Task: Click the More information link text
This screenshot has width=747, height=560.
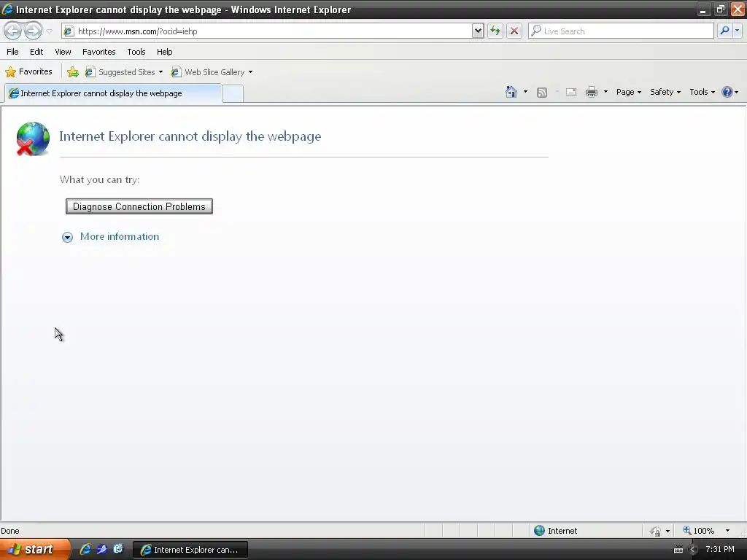Action: 120,237
